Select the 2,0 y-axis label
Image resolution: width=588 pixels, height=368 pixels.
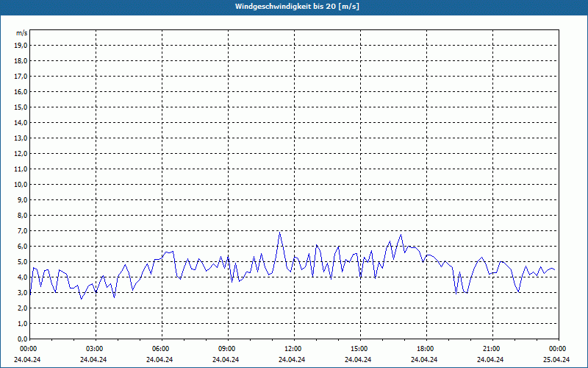[x=22, y=308]
